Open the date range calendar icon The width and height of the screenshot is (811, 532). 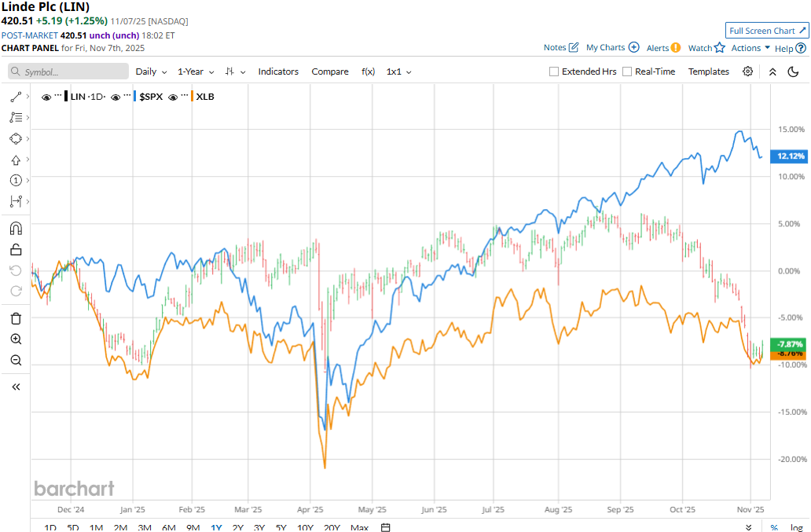point(385,527)
